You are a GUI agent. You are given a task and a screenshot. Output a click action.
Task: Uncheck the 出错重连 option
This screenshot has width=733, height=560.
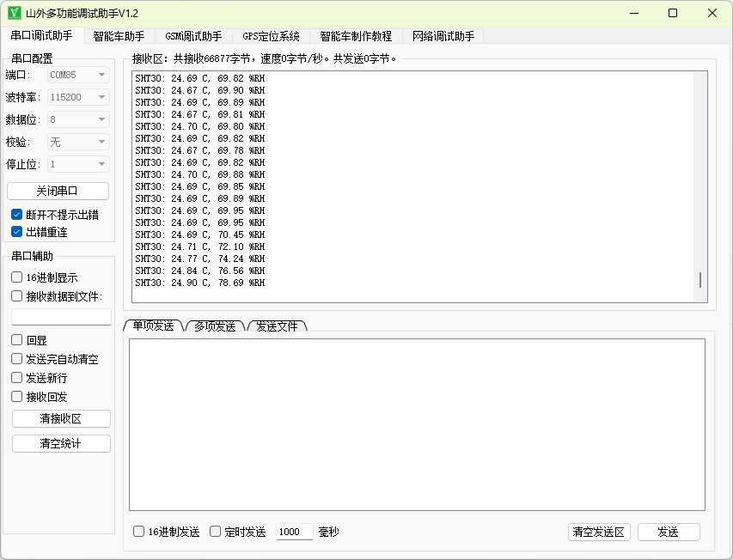point(17,232)
